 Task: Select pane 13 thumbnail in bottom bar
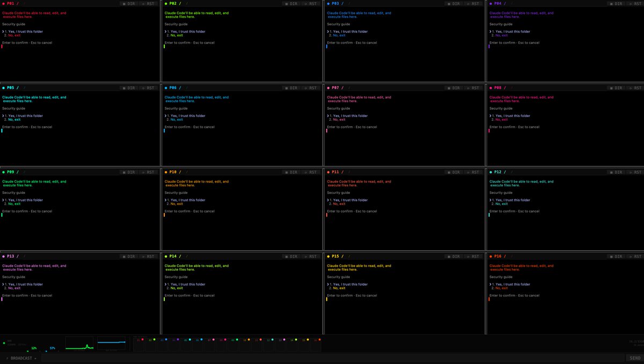click(280, 345)
